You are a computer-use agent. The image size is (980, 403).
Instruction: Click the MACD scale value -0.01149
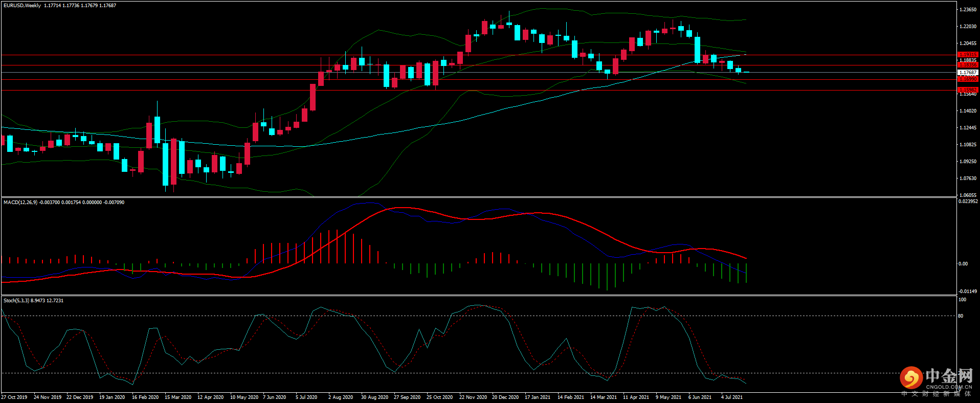point(968,292)
